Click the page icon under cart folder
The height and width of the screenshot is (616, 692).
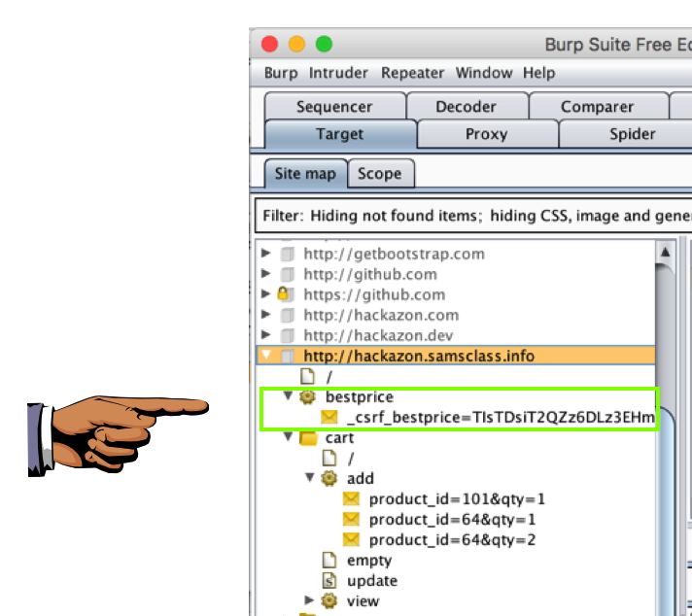coord(329,458)
